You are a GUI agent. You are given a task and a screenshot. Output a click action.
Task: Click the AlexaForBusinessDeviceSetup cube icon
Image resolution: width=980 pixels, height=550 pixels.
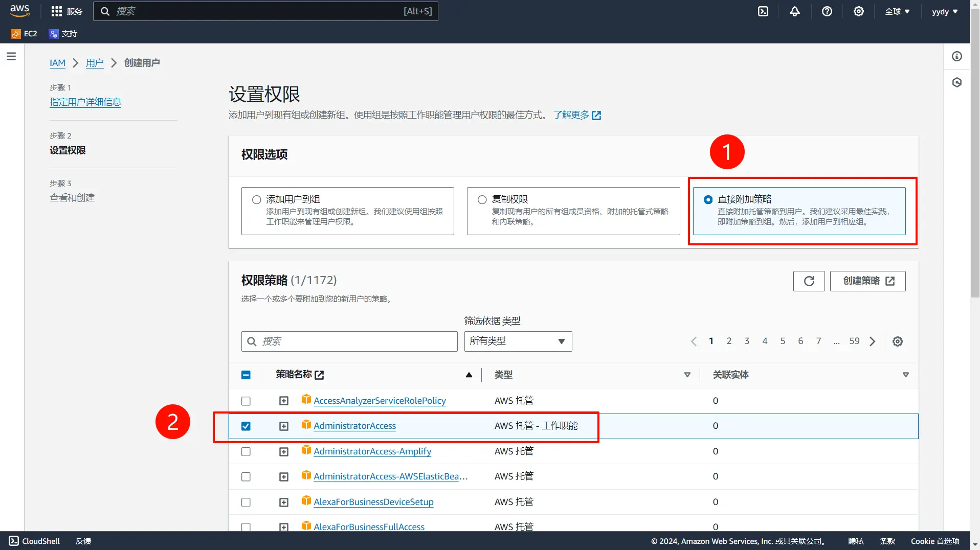coord(306,500)
